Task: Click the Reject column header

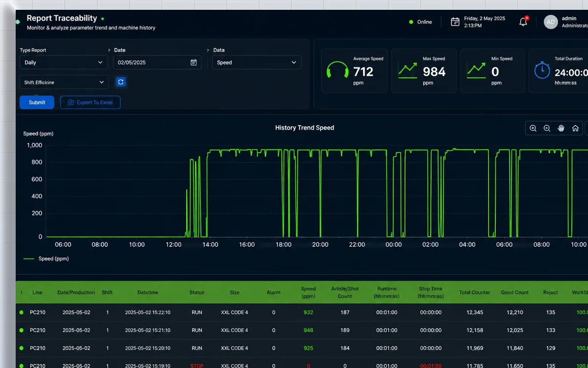Action: (x=551, y=292)
